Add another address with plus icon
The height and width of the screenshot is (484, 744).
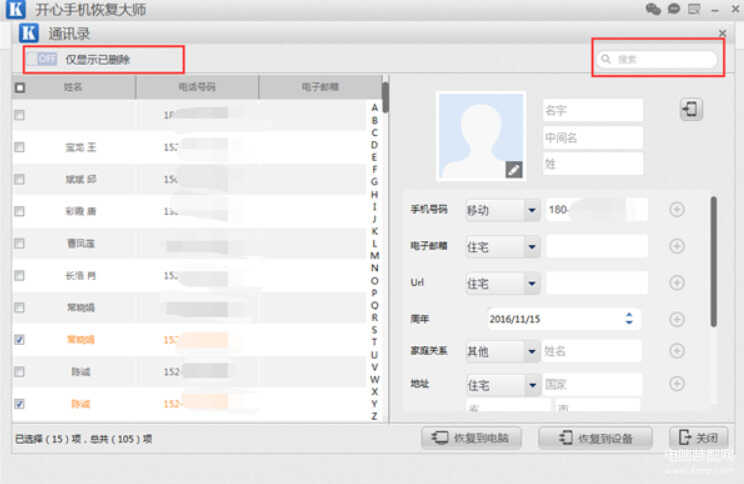(x=677, y=383)
